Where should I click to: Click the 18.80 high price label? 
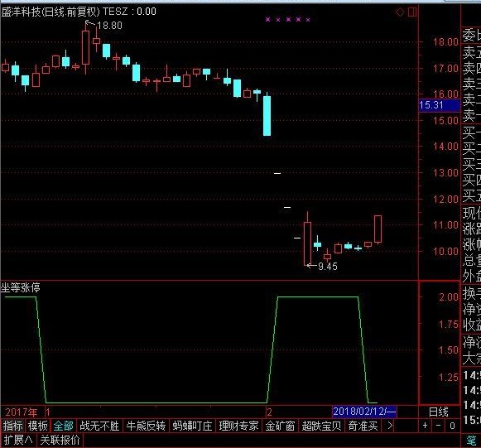pyautogui.click(x=109, y=26)
